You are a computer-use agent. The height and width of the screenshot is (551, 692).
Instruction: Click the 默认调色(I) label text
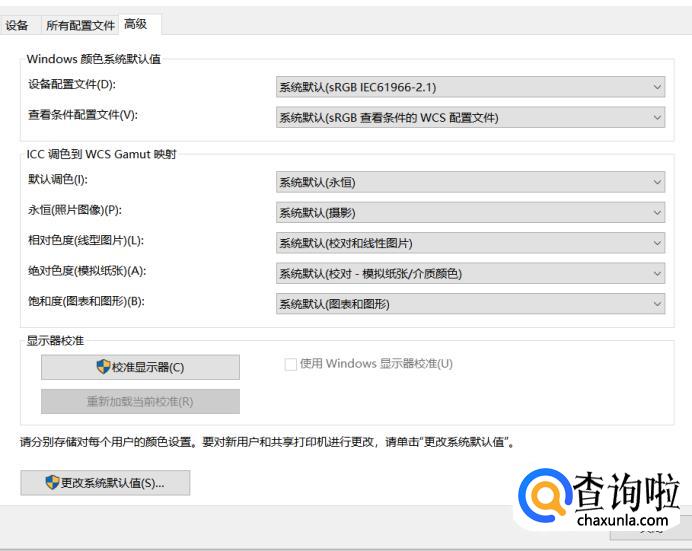(58, 180)
